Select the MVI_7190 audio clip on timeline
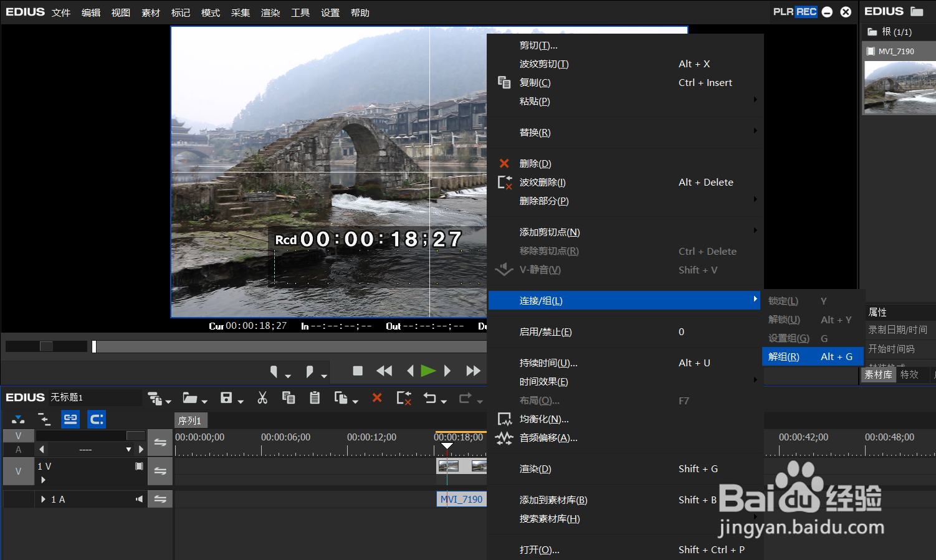The image size is (936, 560). [x=461, y=499]
